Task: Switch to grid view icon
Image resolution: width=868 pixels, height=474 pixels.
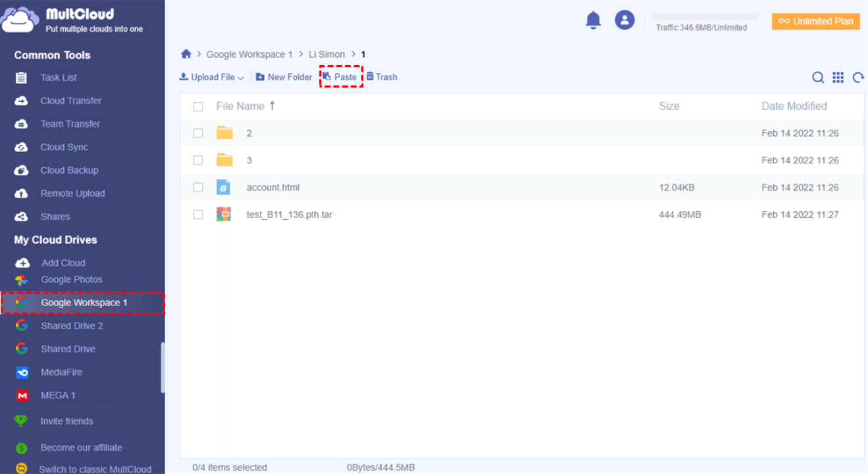Action: [x=838, y=78]
